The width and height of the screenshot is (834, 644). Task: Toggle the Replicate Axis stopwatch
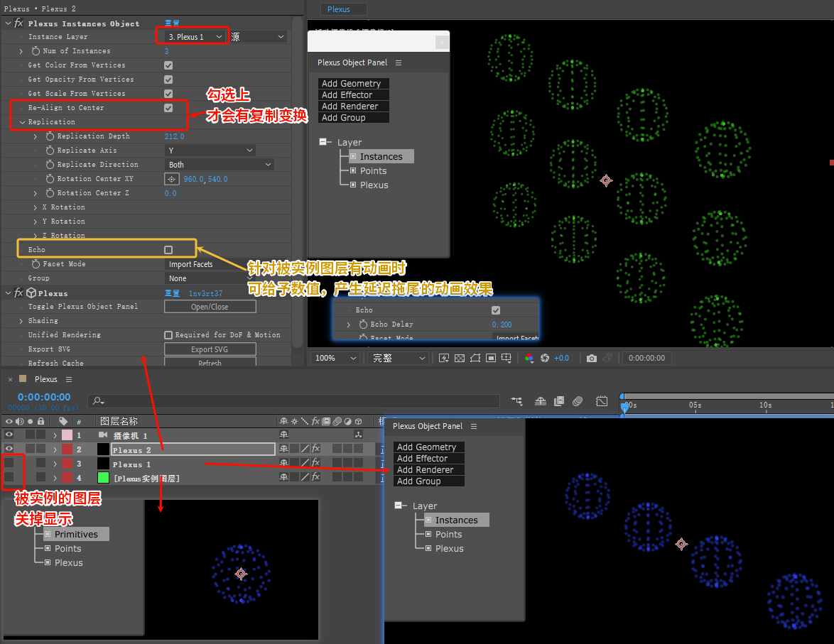[50, 151]
